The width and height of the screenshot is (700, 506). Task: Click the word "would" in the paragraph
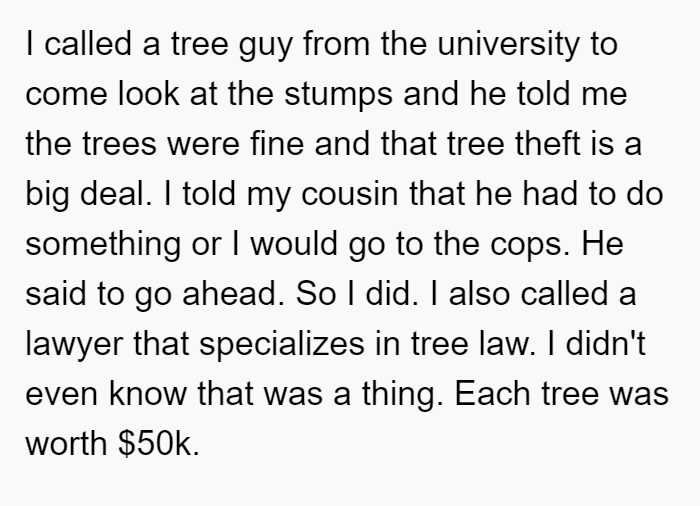294,244
